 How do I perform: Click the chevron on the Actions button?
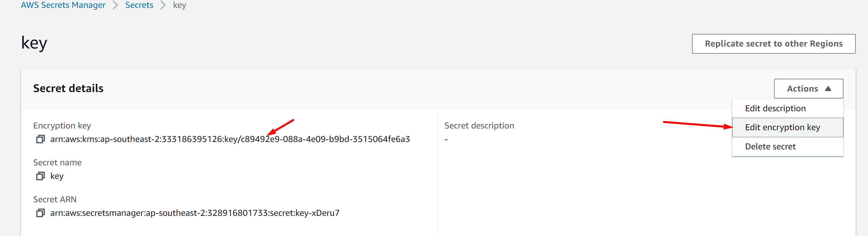coord(829,88)
